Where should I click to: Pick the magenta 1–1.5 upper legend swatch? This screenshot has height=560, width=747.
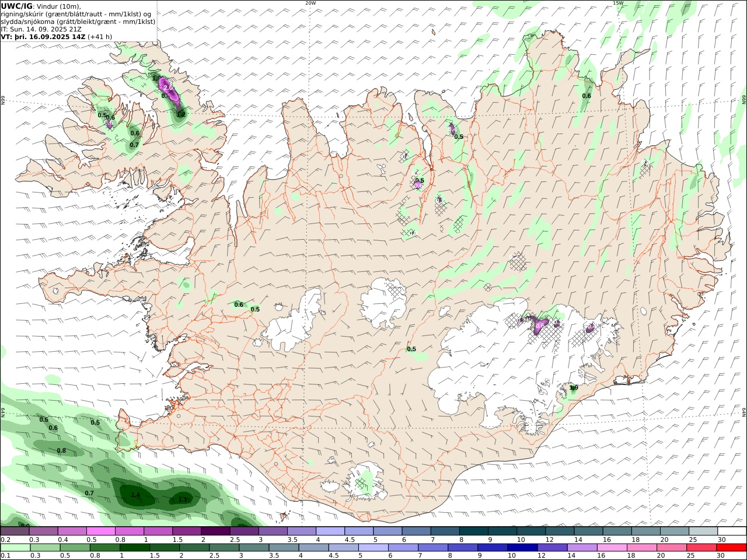[x=158, y=531]
